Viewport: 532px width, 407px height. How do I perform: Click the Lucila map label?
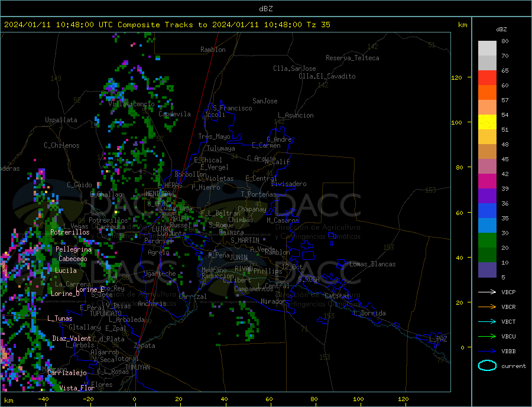click(66, 271)
